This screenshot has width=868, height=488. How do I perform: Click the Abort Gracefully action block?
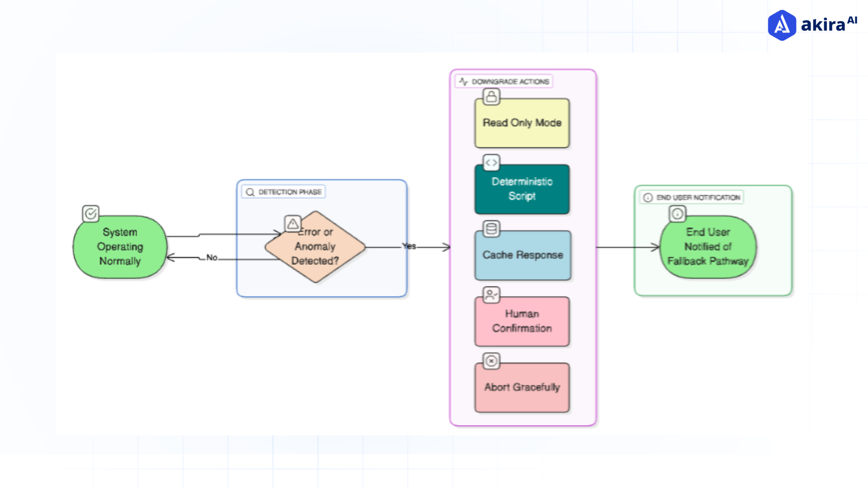click(x=522, y=388)
